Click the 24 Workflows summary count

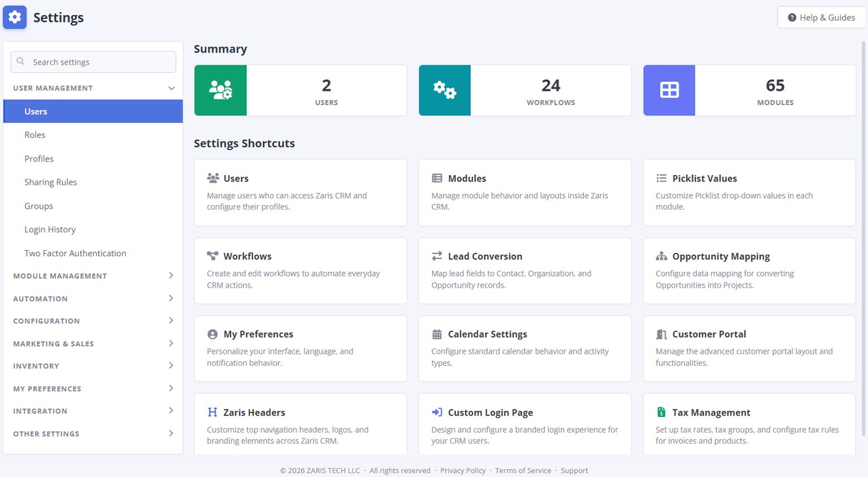point(551,85)
